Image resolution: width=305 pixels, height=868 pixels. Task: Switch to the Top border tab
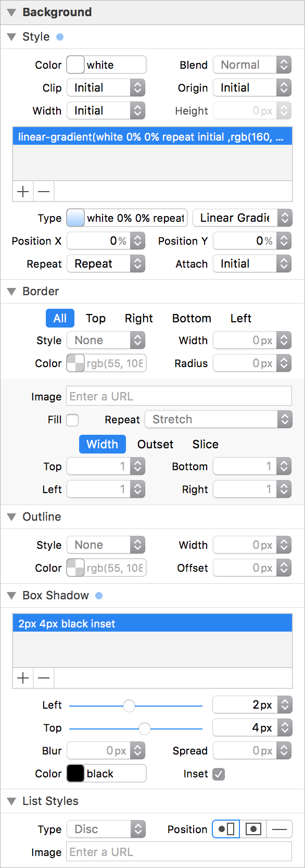point(96,318)
